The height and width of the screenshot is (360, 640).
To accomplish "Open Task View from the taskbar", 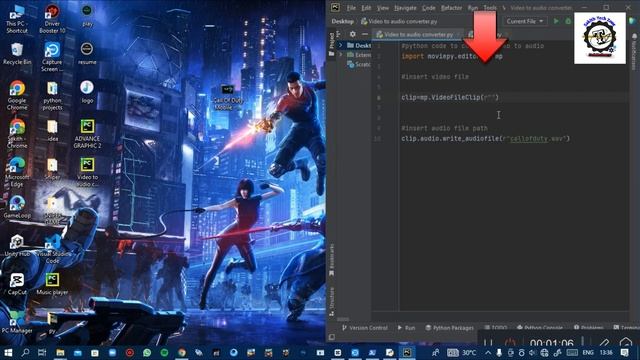I will click(42, 352).
